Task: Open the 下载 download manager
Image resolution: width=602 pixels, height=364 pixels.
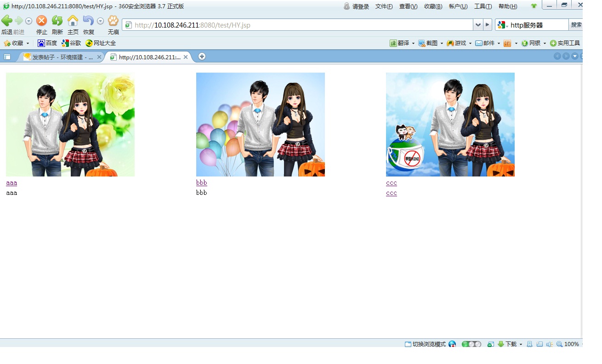Action: tap(507, 344)
